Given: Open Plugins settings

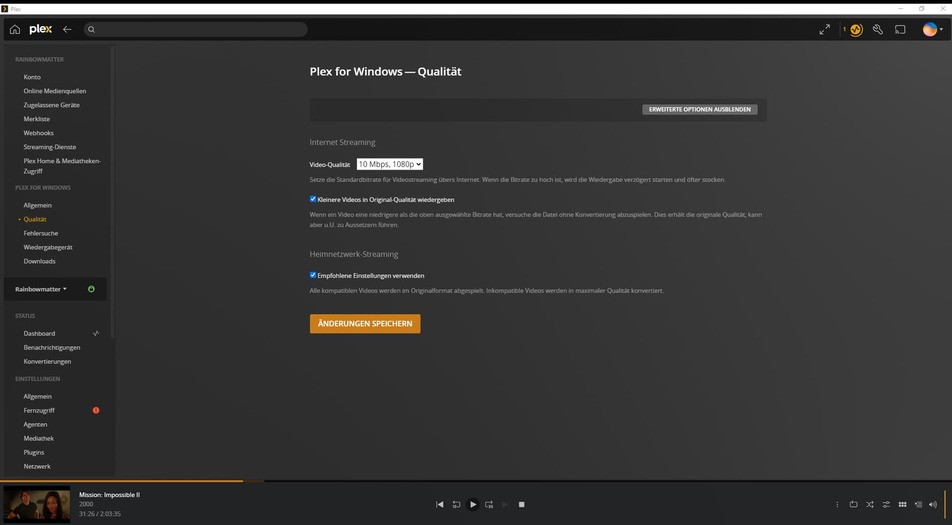Looking at the screenshot, I should click(34, 452).
